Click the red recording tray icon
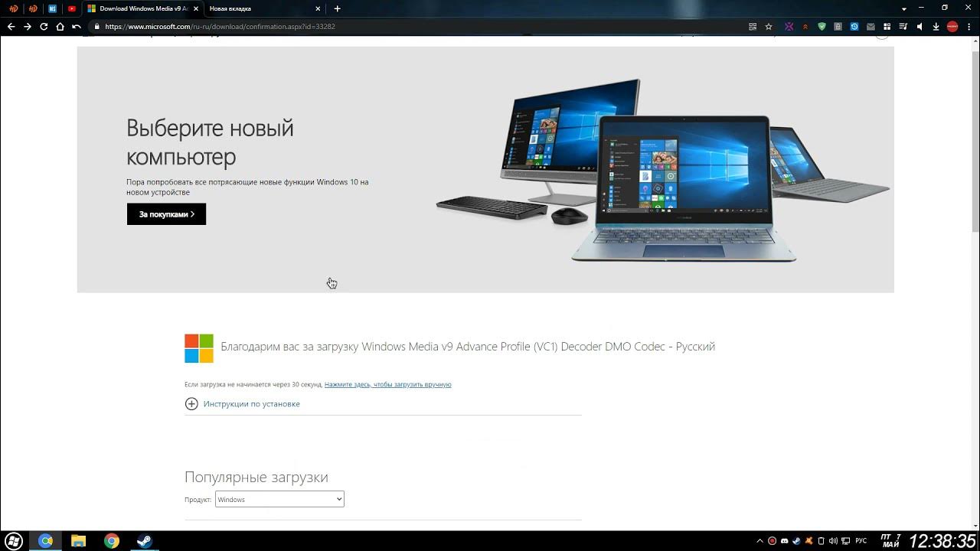 [772, 541]
